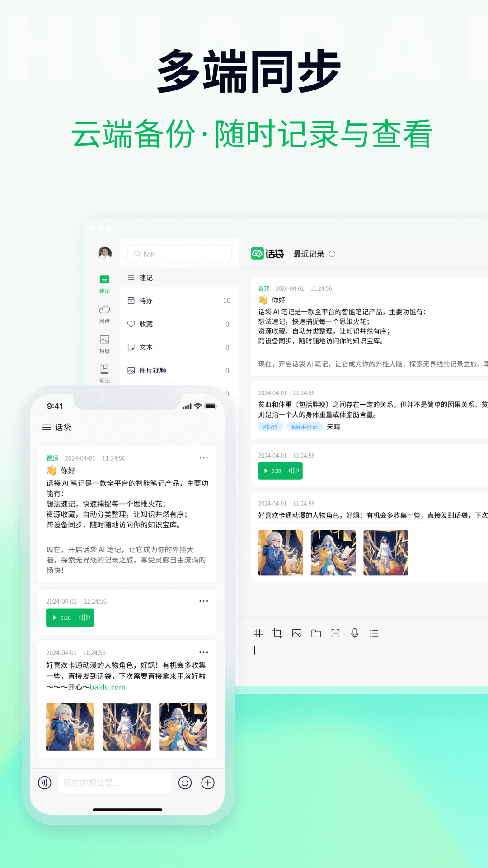Open first anime thumbnail on phone

click(x=70, y=726)
